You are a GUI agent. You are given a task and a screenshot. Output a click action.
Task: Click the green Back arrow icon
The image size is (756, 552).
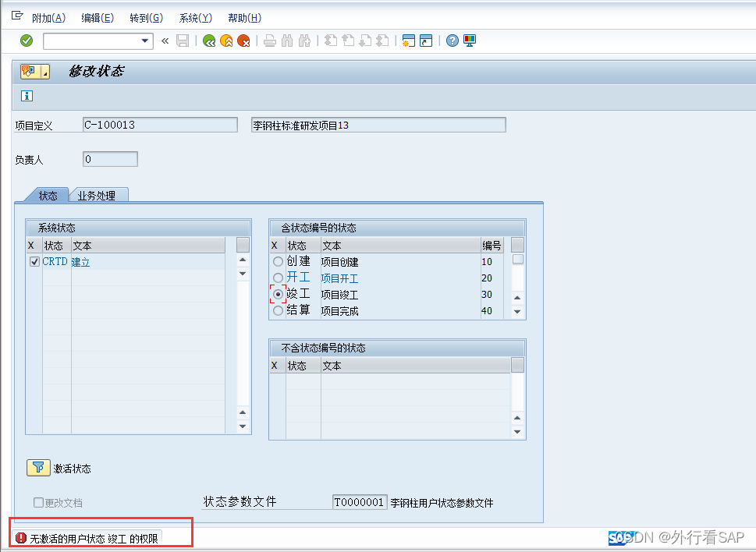[x=209, y=41]
